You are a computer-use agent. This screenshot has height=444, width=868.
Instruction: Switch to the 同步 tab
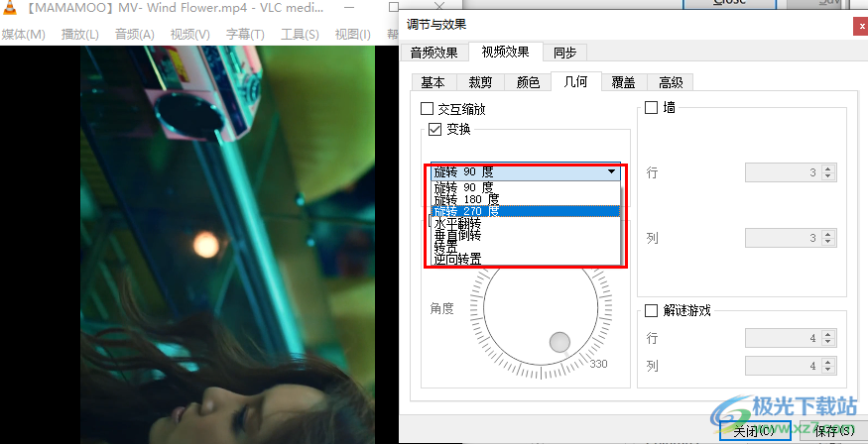point(564,53)
